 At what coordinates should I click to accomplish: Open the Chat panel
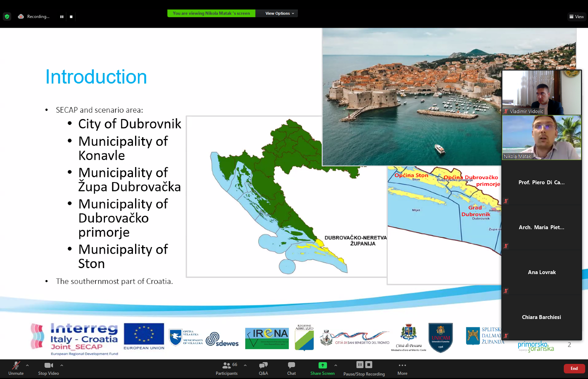pyautogui.click(x=291, y=368)
